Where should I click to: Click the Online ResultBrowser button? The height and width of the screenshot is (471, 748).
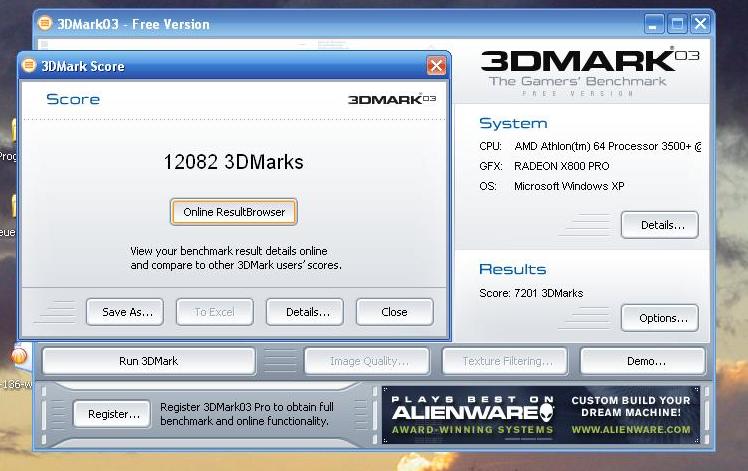tap(234, 212)
